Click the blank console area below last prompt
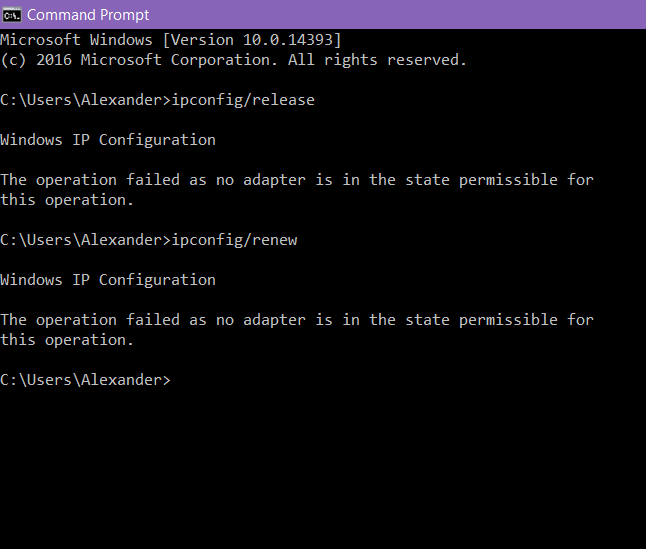646x549 pixels. coord(323,470)
